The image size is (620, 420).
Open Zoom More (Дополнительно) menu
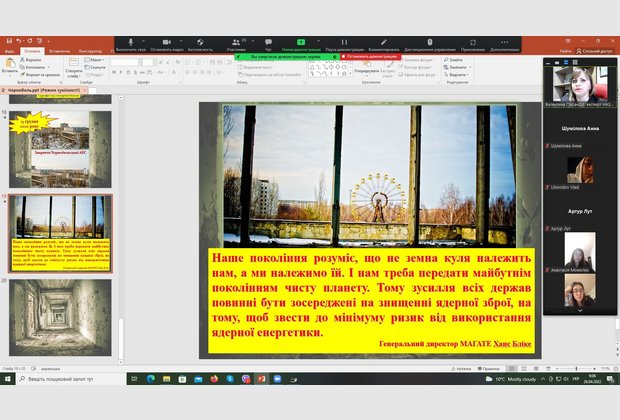tap(505, 45)
